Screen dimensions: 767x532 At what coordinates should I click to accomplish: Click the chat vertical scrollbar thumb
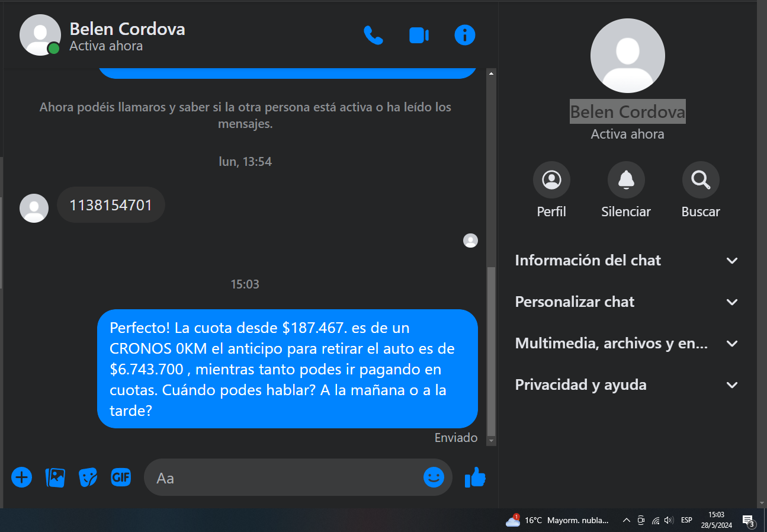[491, 351]
